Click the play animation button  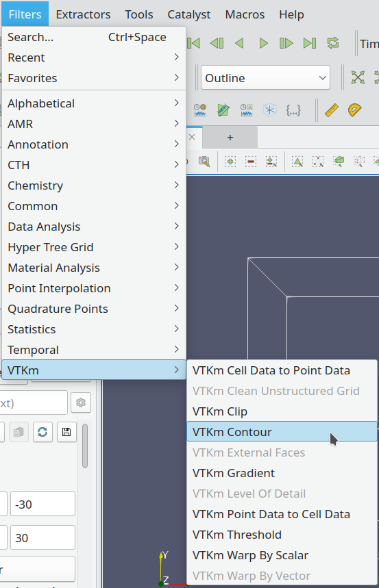pyautogui.click(x=264, y=44)
